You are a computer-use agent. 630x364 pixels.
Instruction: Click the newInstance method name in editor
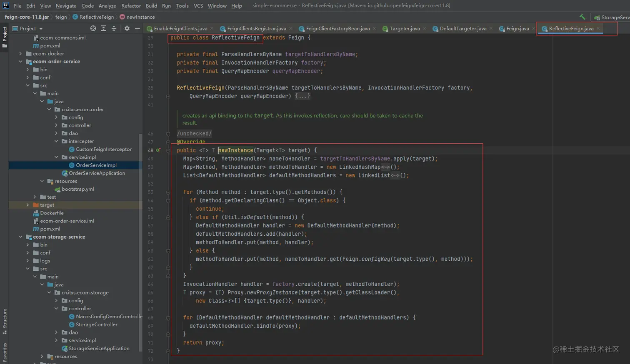235,150
